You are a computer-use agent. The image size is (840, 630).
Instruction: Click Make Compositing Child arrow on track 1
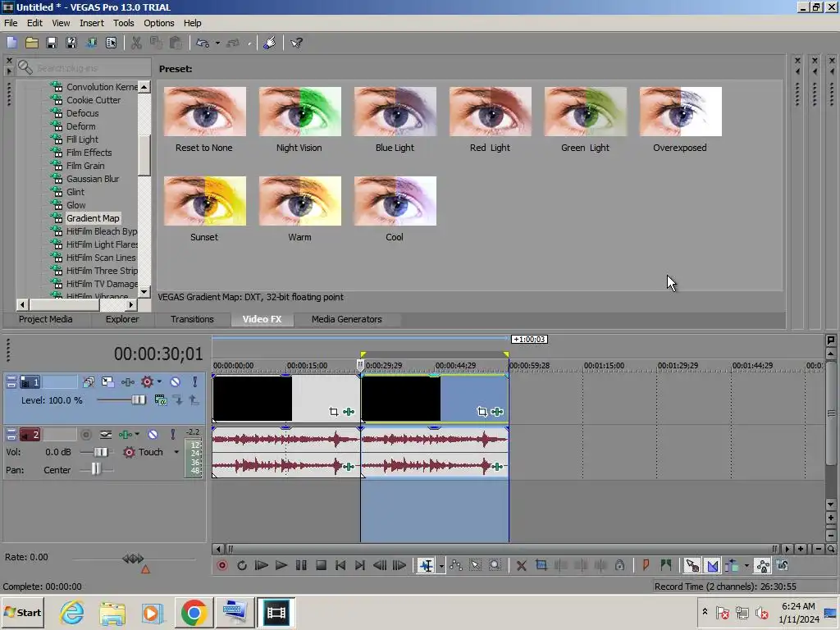177,399
